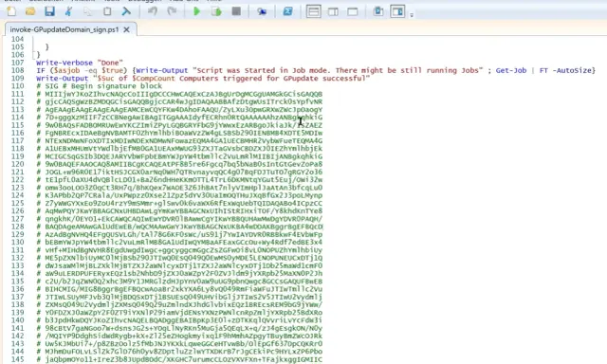Click the Write-Output command on line 109

tap(63, 78)
